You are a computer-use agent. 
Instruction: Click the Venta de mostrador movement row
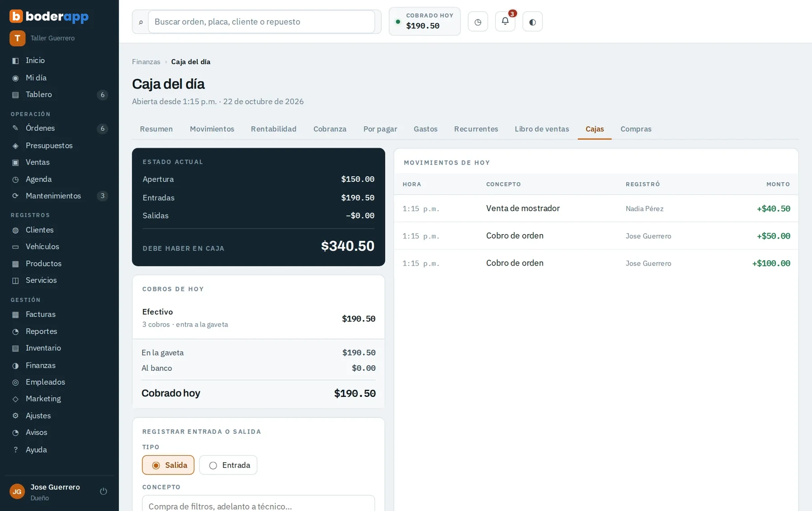[596, 208]
